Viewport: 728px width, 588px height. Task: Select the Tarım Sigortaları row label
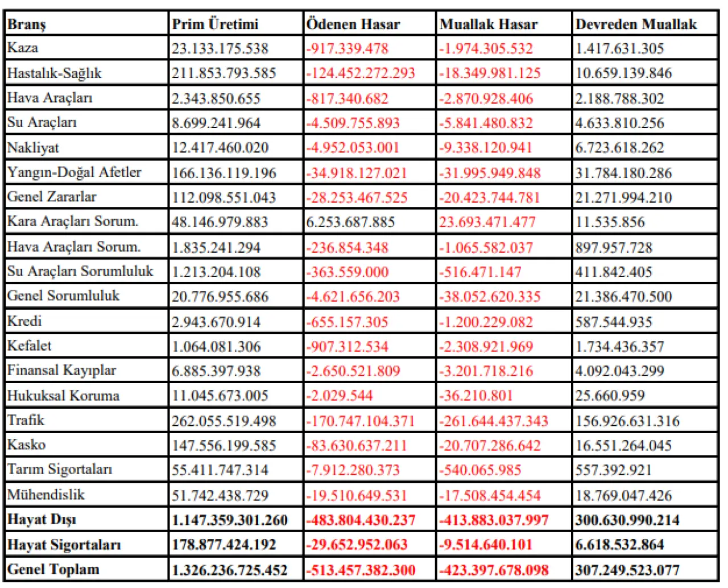(60, 470)
